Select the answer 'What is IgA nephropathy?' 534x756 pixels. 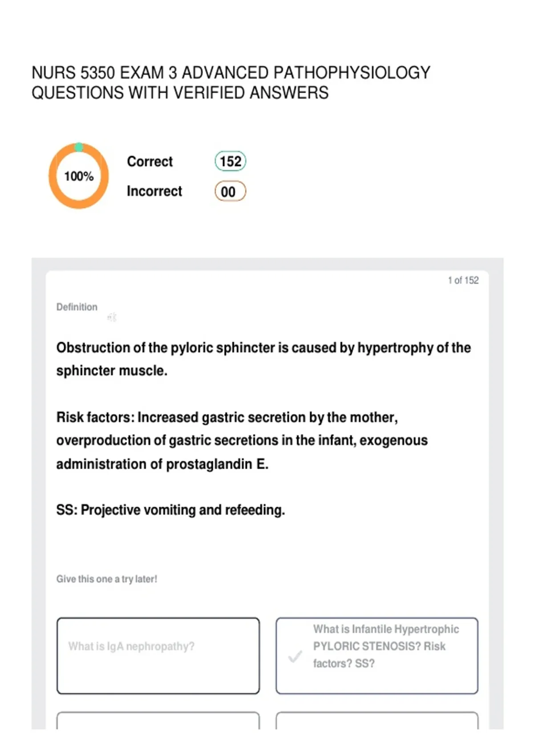(158, 655)
